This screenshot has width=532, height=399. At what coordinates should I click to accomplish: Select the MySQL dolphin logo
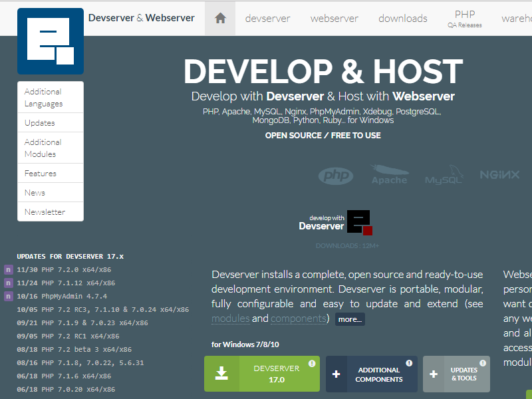443,175
